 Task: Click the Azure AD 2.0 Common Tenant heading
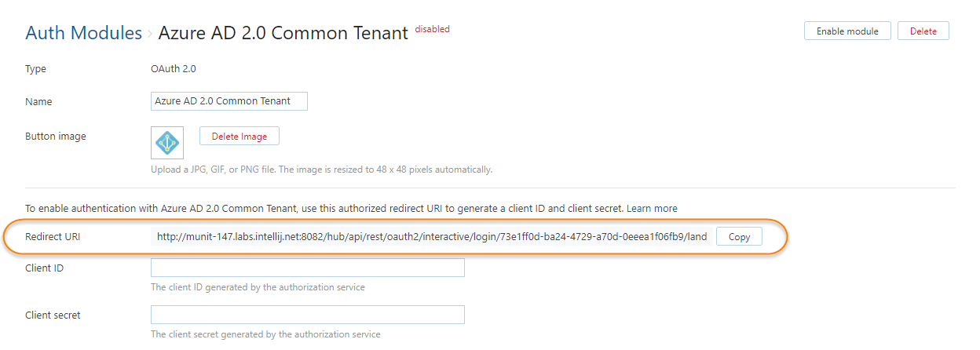tap(283, 33)
